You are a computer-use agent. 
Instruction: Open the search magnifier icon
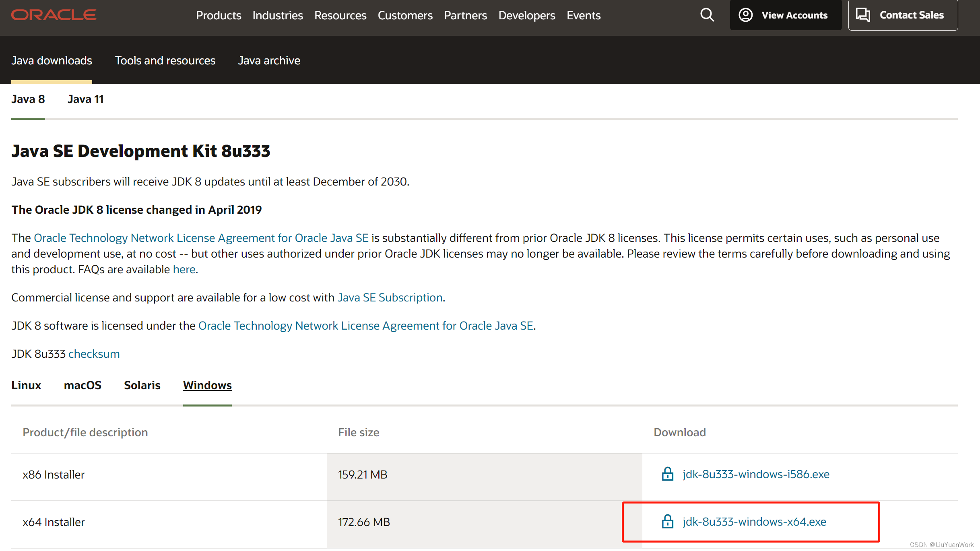tap(707, 15)
